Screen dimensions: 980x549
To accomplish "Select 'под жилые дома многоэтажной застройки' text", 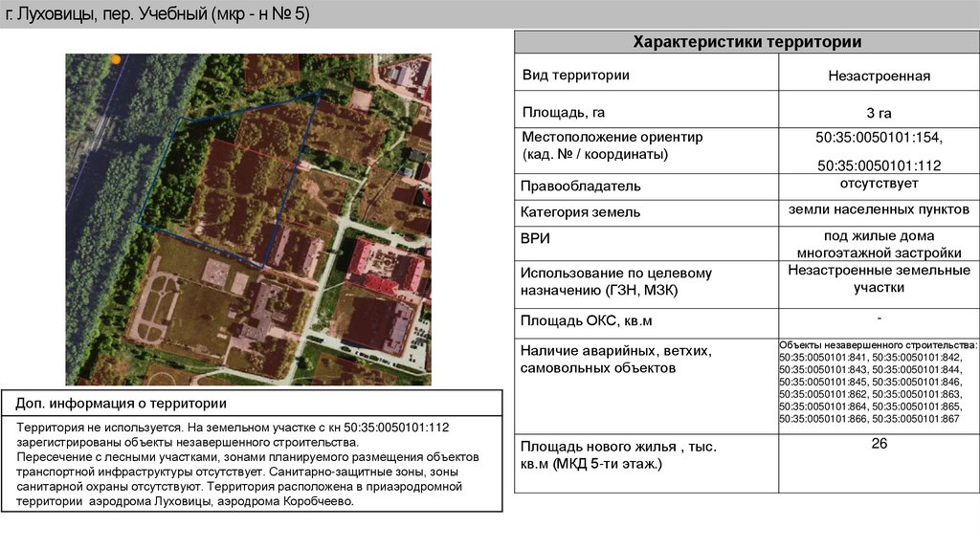I will [879, 244].
